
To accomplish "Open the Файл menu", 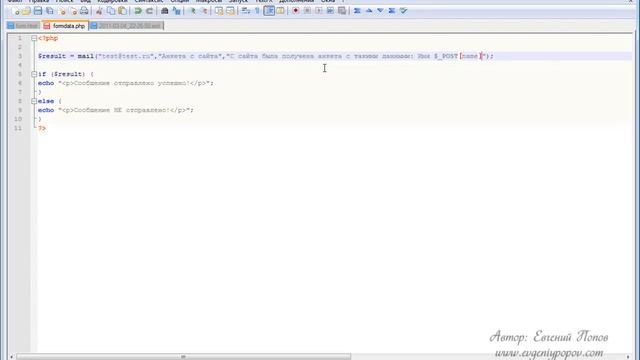I will pyautogui.click(x=15, y=1).
